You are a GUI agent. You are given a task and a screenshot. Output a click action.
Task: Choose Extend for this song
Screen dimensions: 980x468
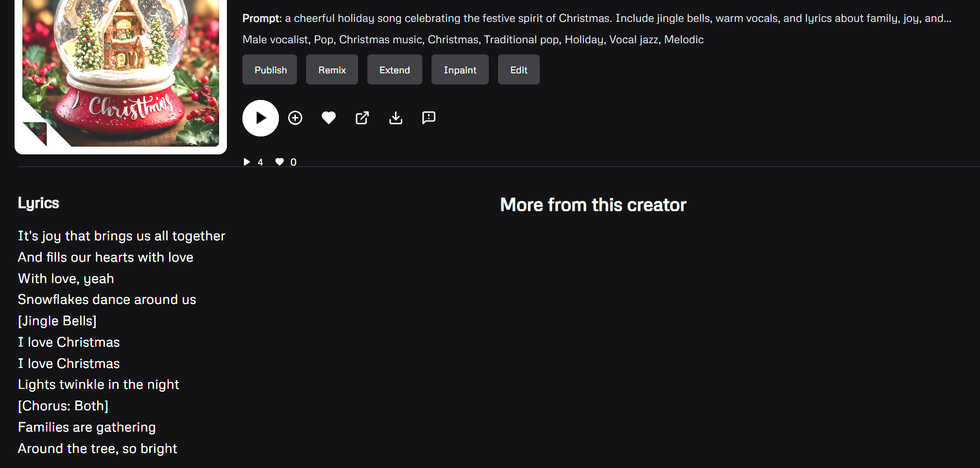click(394, 70)
